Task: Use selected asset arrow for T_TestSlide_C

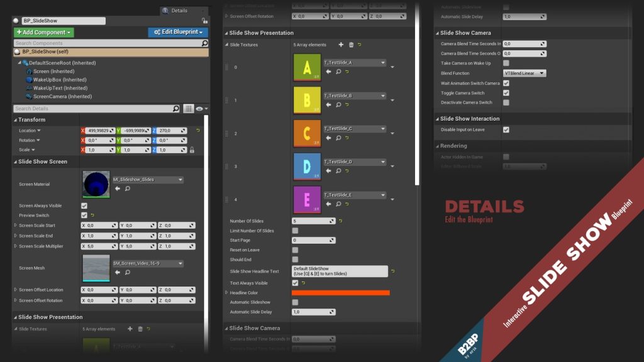Action: click(328, 138)
